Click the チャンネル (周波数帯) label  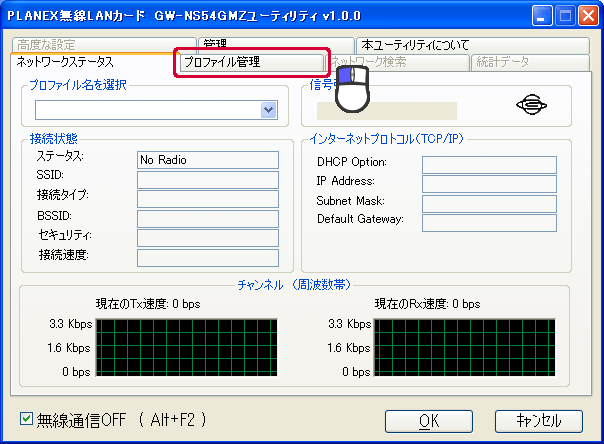point(294,285)
